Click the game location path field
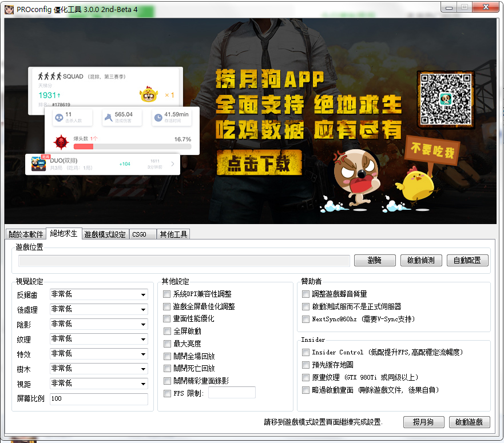Screen dimensions: 504x443 pos(184,261)
